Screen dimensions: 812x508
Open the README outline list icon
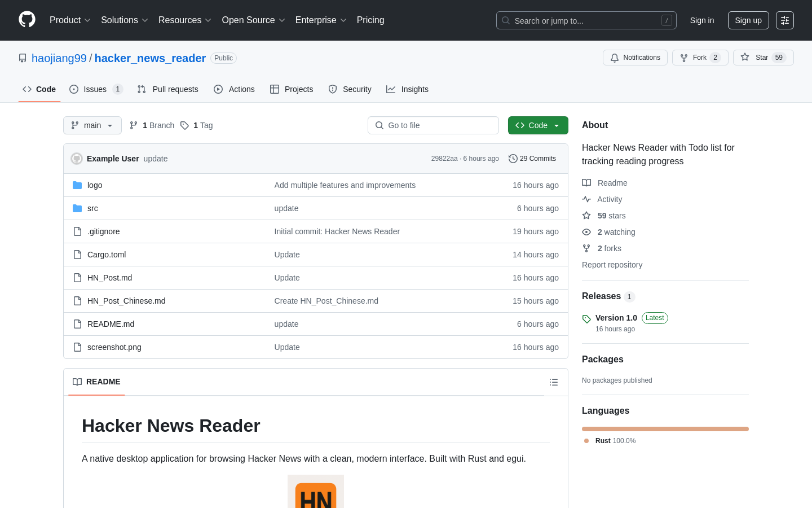pos(554,382)
